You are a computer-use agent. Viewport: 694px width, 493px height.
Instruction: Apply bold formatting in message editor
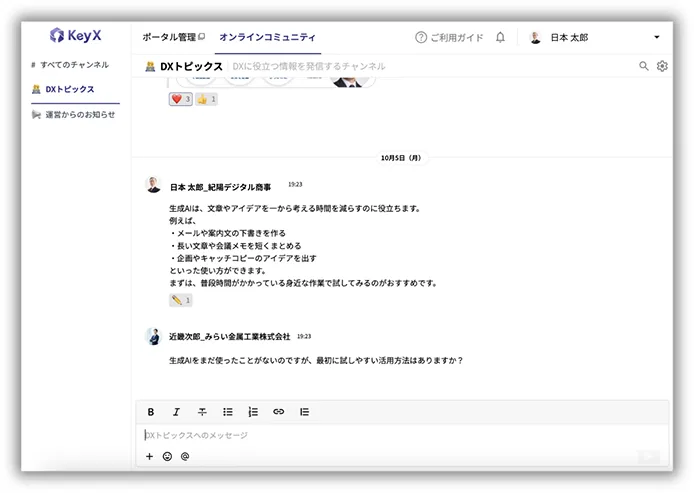click(150, 412)
